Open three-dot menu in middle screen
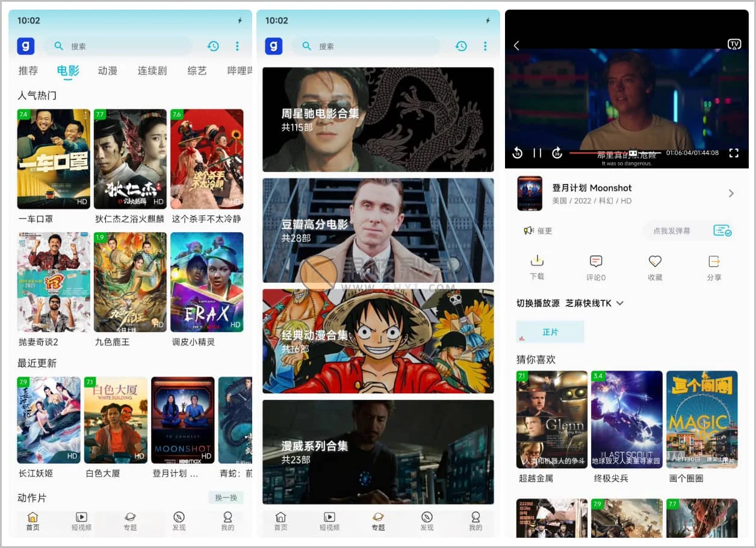This screenshot has height=548, width=756. click(485, 46)
